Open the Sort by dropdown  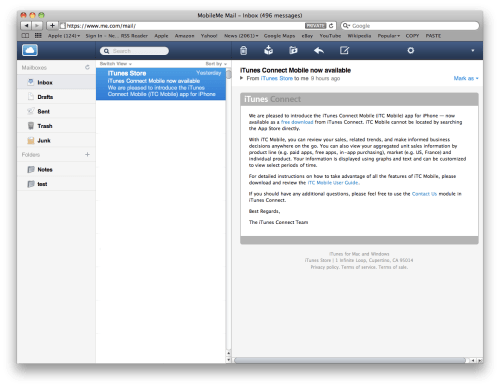[216, 64]
